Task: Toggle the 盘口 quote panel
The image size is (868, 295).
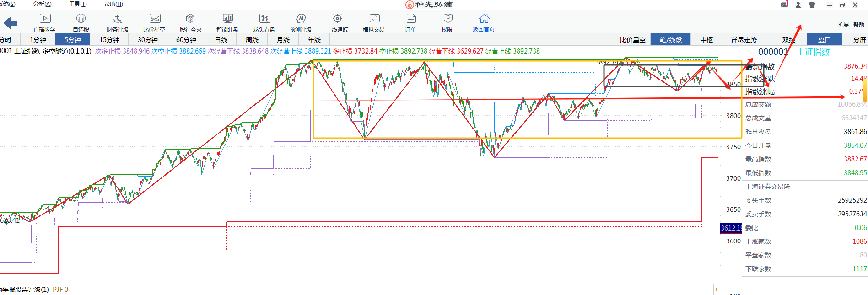Action: pos(824,40)
